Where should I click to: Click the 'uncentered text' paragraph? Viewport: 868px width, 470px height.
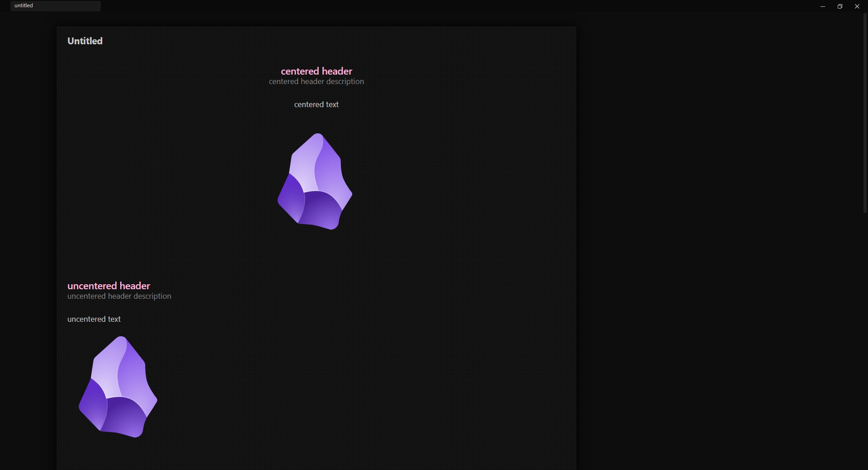click(x=94, y=319)
